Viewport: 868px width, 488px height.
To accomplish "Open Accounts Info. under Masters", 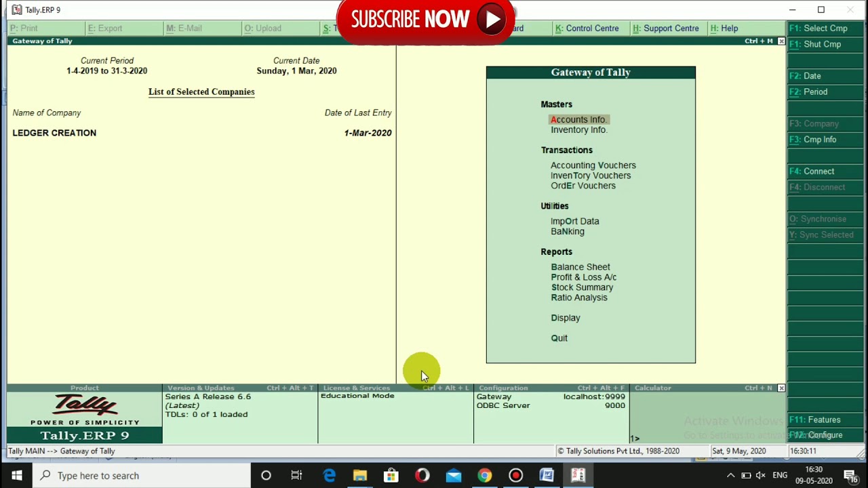I will [x=578, y=120].
